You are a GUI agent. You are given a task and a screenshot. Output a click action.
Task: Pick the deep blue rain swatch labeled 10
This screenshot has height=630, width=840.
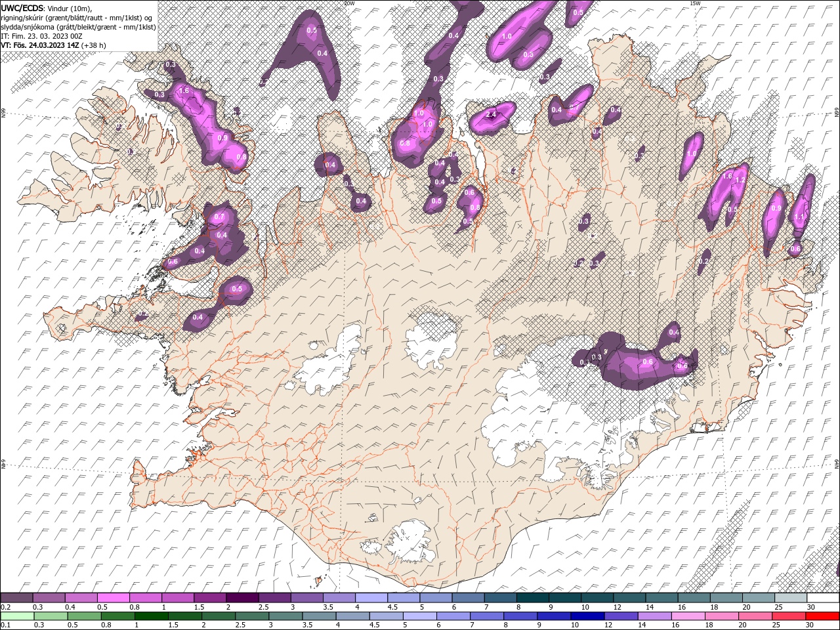point(587,616)
